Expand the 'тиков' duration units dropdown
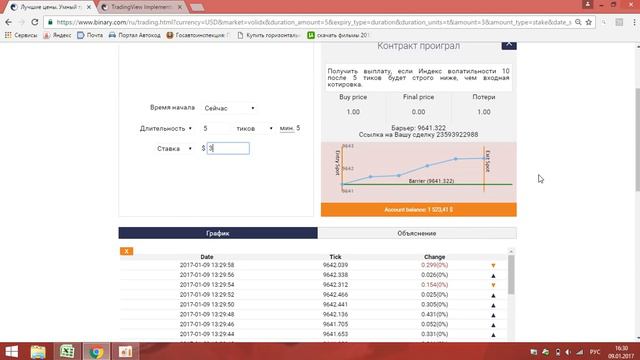Viewport: 640px width, 360px height. pyautogui.click(x=254, y=128)
